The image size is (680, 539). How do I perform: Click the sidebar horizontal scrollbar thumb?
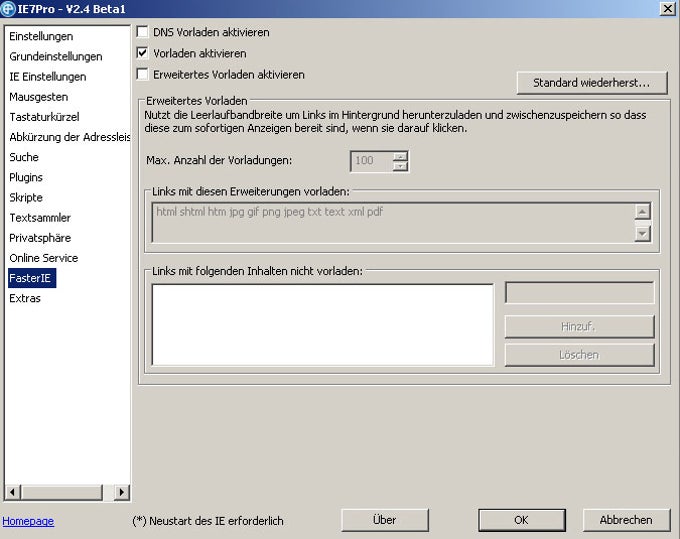[x=61, y=492]
